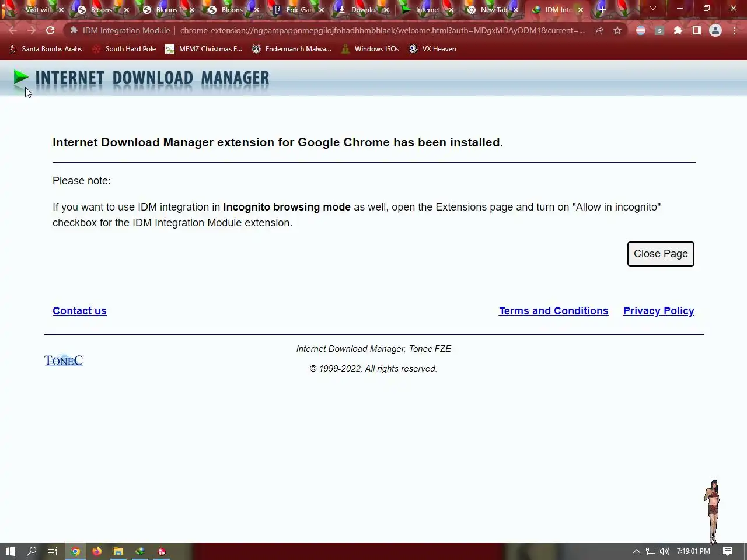Reload the current page
Viewport: 747px width, 560px height.
coord(50,30)
